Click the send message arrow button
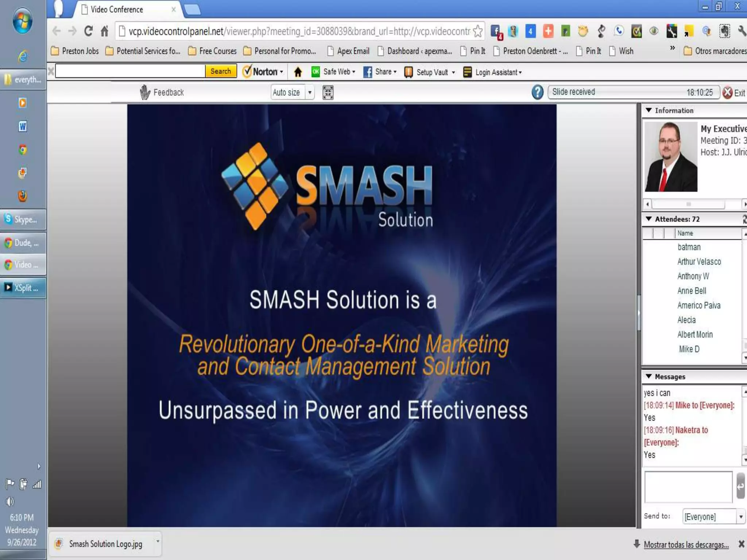 tap(740, 486)
